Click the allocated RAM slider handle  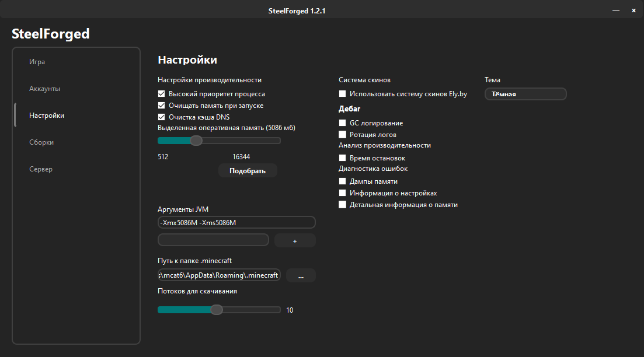pyautogui.click(x=196, y=141)
